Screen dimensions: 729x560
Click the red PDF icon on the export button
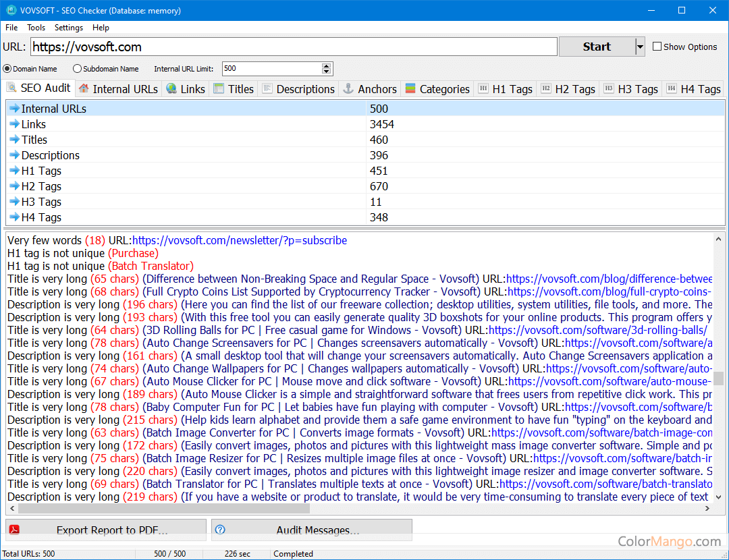pyautogui.click(x=14, y=530)
